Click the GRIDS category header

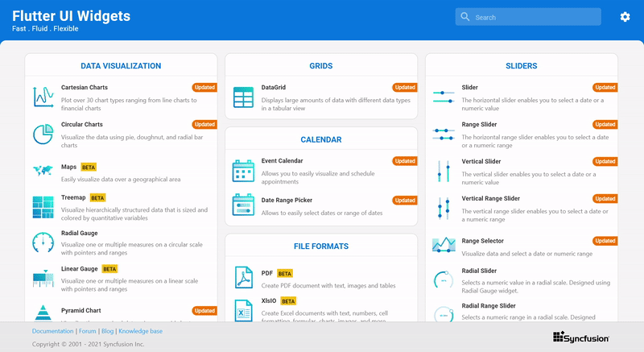[x=320, y=66]
